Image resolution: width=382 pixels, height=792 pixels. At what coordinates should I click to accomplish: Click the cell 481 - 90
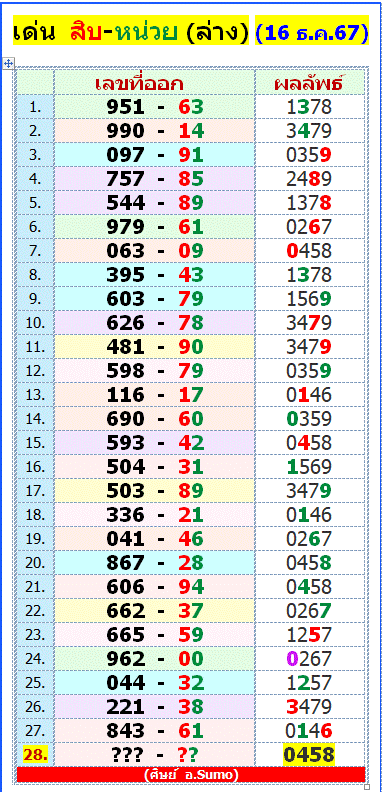point(154,346)
